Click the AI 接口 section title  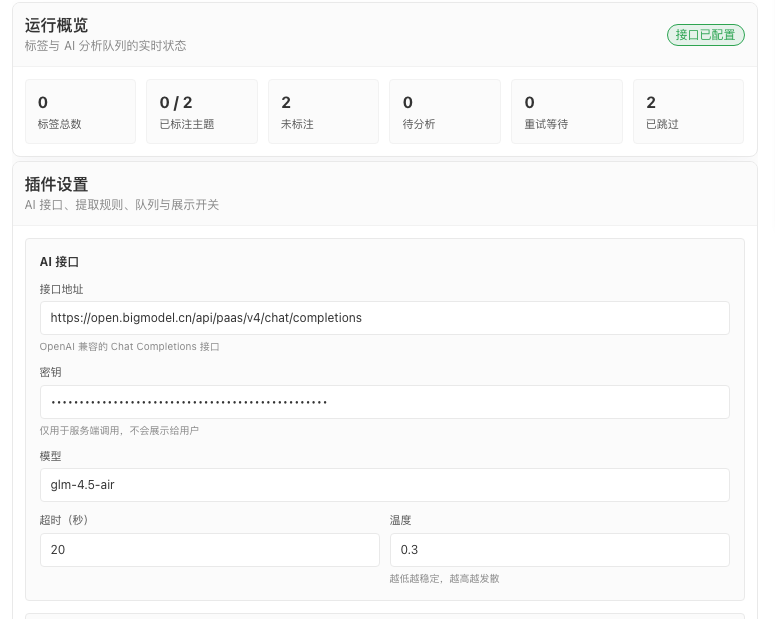click(x=59, y=262)
